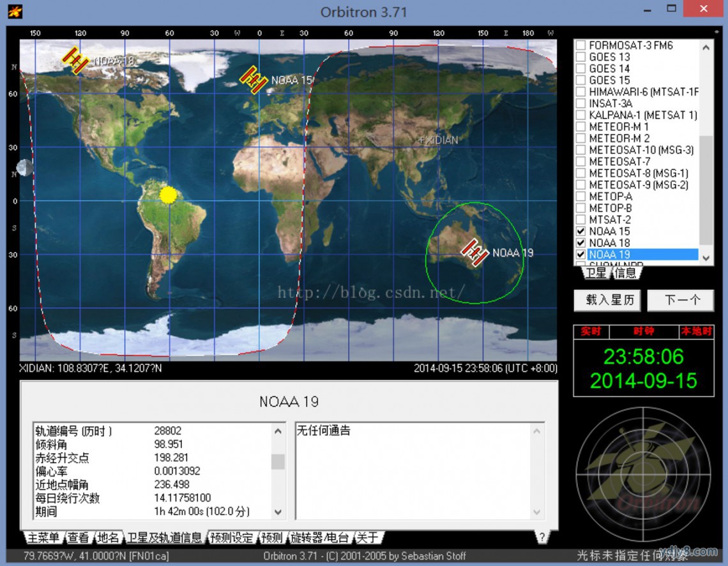
Task: Select METEOSAT-9 (MSG-2) in list
Action: point(639,184)
